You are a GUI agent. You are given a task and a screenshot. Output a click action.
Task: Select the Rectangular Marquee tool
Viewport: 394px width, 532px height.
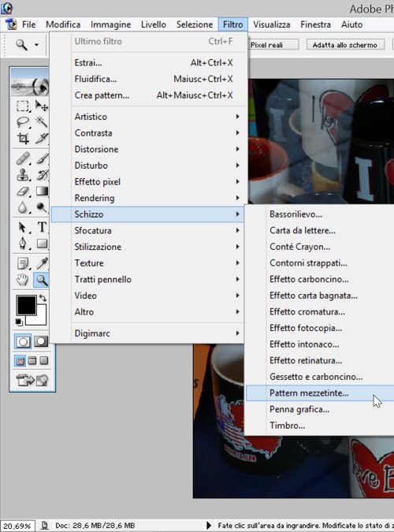[23, 106]
